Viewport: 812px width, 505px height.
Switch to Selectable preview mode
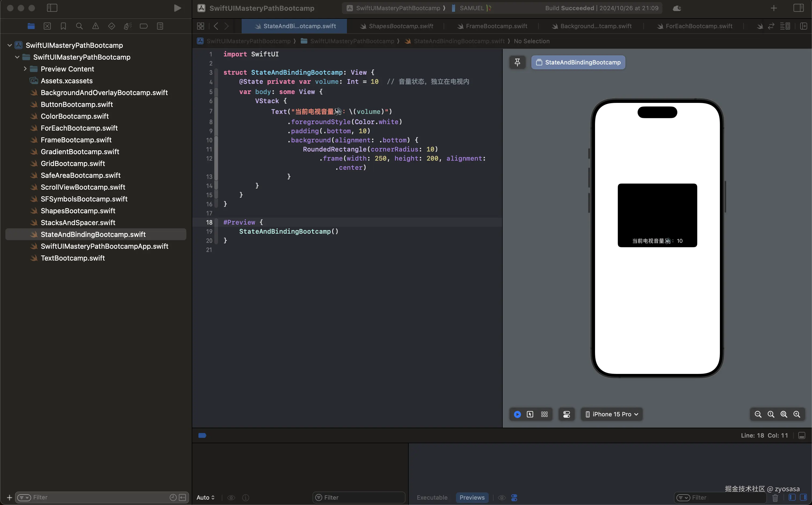pos(530,414)
